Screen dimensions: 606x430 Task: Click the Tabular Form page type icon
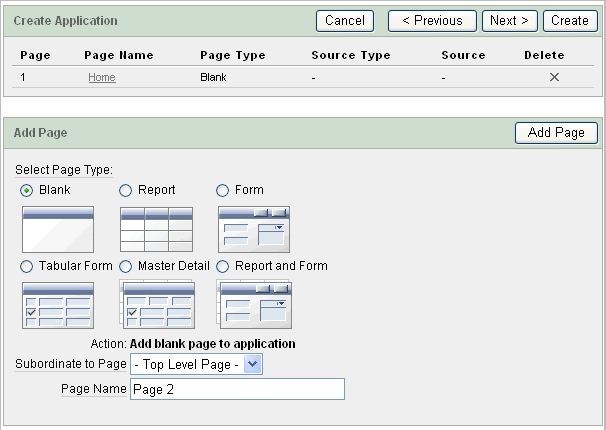[x=58, y=305]
